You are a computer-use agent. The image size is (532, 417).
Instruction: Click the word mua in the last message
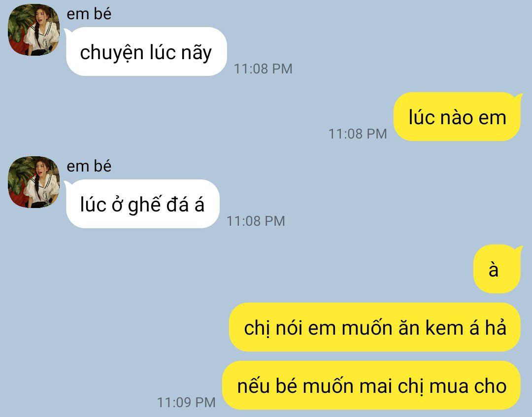[449, 386]
